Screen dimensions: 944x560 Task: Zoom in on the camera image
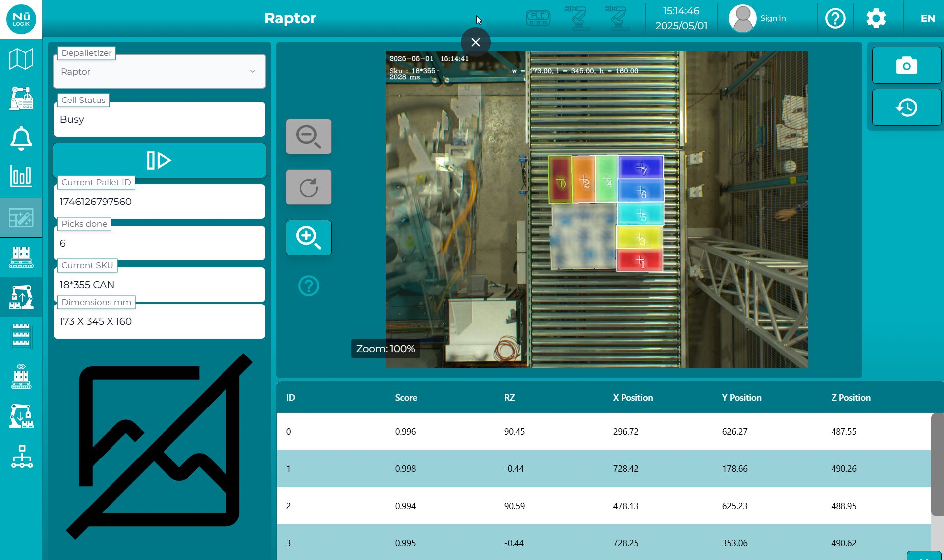(x=308, y=238)
